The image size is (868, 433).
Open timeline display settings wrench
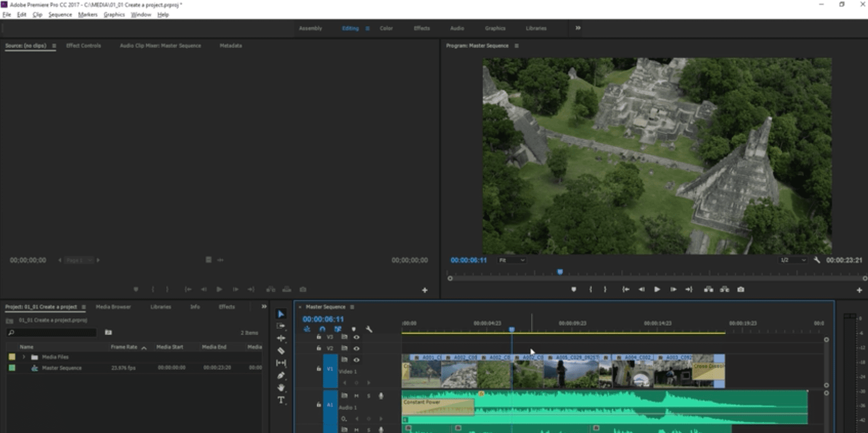tap(369, 329)
